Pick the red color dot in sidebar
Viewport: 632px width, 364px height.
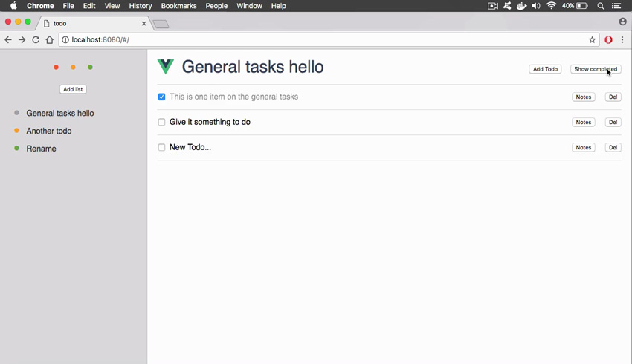56,68
